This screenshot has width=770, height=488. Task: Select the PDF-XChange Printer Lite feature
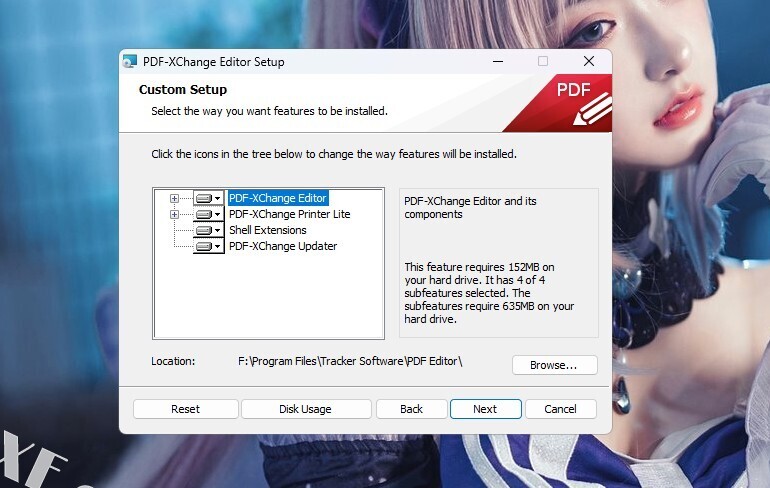click(290, 215)
